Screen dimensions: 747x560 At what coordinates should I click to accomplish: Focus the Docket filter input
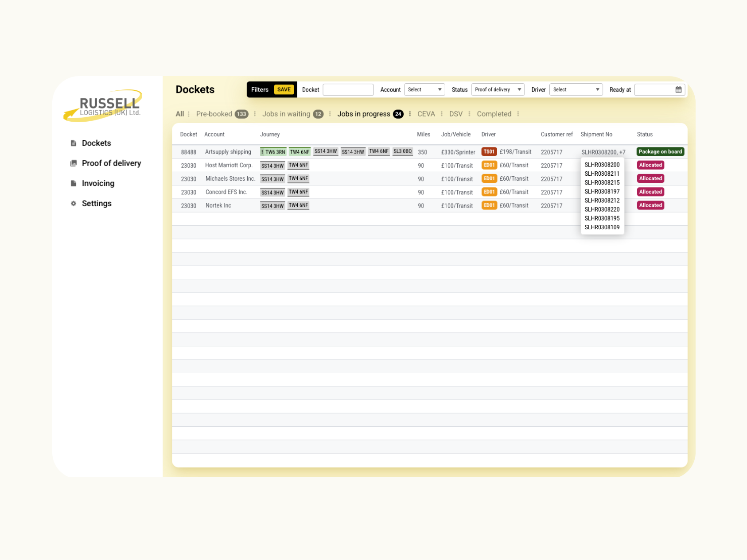point(348,89)
